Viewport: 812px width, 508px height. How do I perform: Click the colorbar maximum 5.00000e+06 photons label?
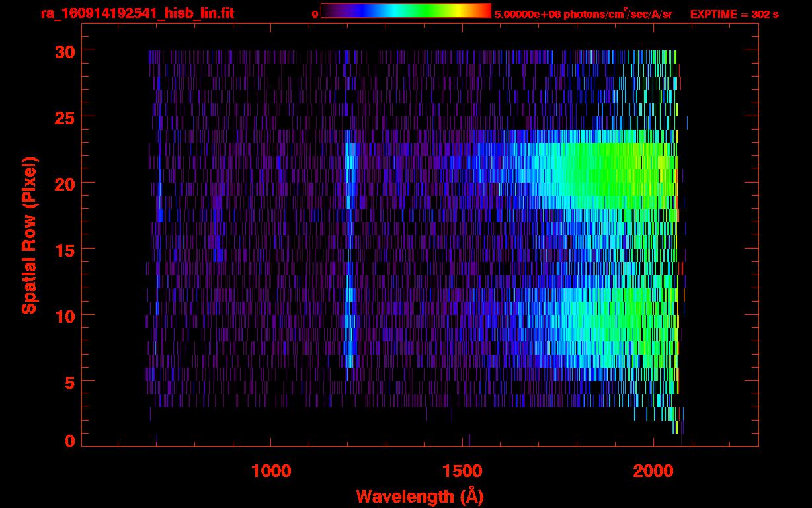(x=583, y=14)
